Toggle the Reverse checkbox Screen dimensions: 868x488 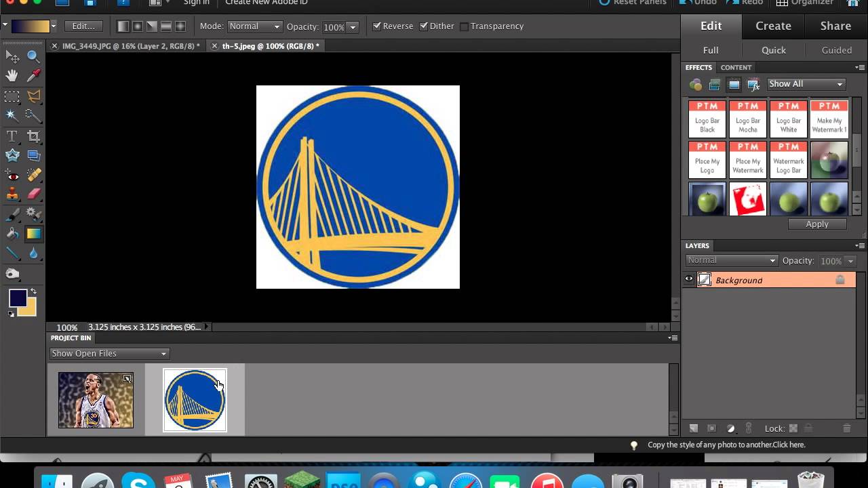377,26
